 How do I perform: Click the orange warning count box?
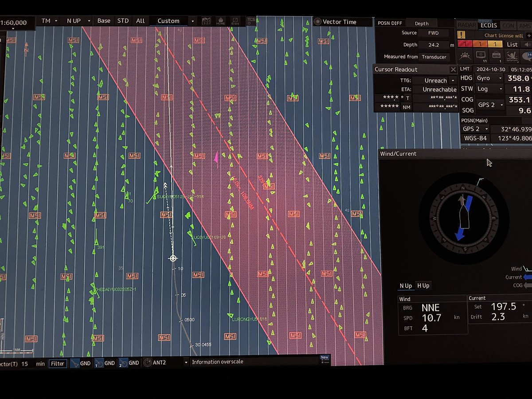(480, 44)
